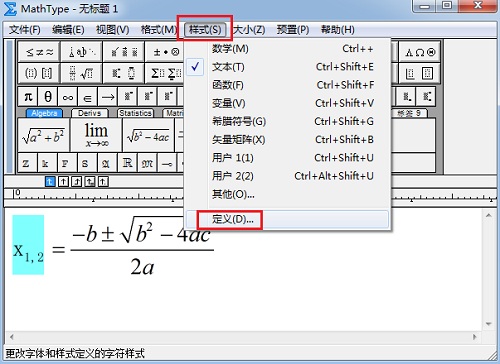Click the ruler zero mark

click(17, 193)
